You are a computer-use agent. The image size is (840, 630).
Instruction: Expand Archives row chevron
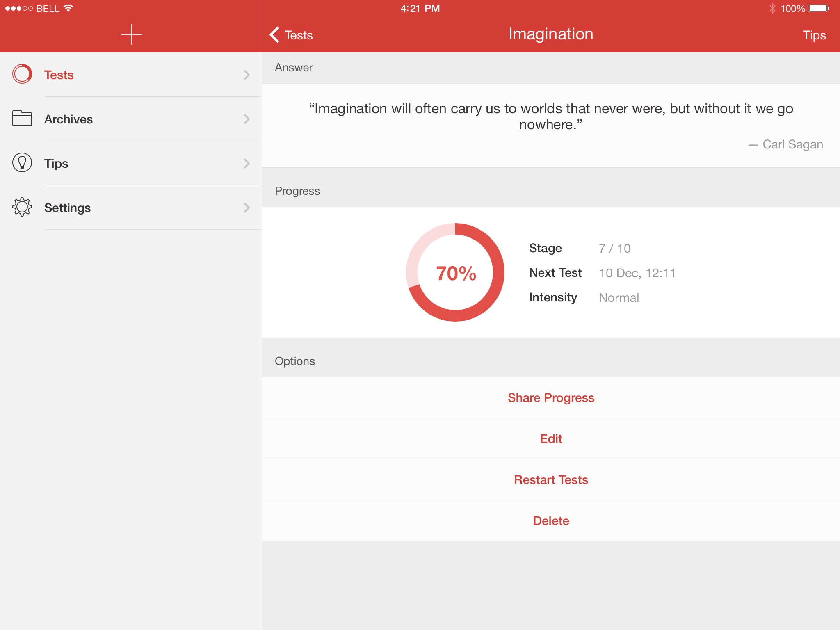pyautogui.click(x=247, y=119)
